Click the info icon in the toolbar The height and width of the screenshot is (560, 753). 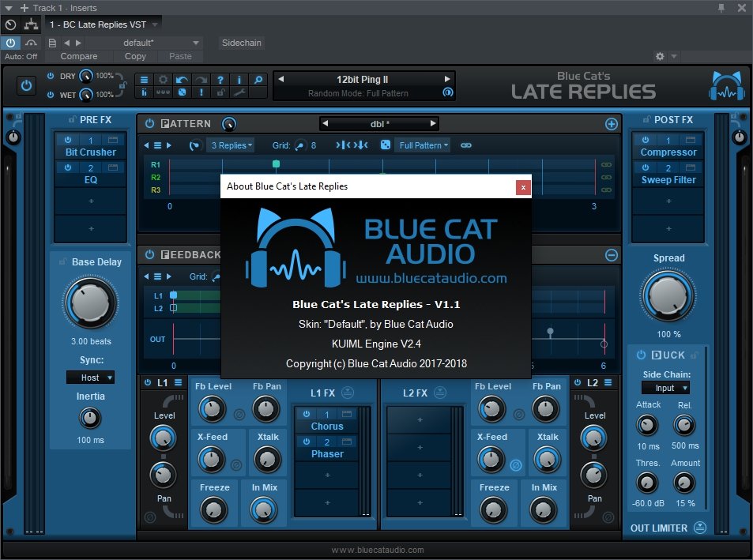click(239, 80)
